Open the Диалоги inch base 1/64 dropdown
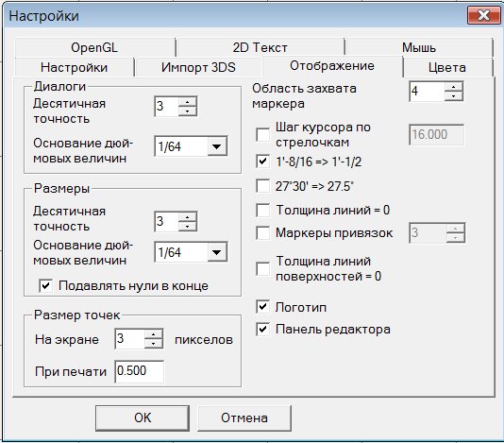 pyautogui.click(x=217, y=146)
